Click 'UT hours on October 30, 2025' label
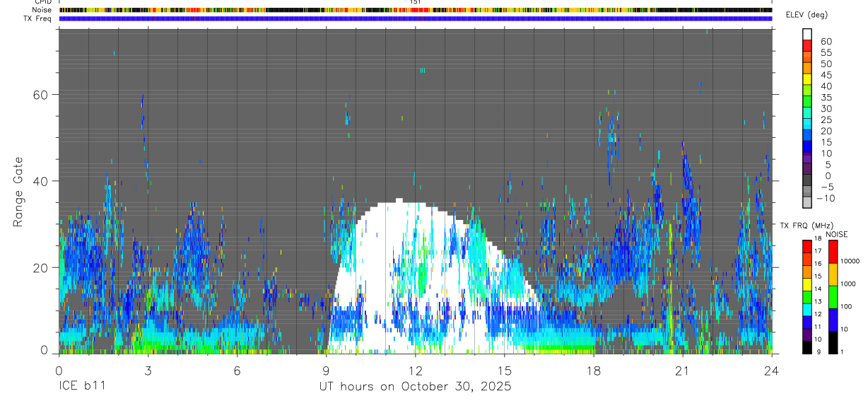This screenshot has width=868, height=401. tap(414, 387)
